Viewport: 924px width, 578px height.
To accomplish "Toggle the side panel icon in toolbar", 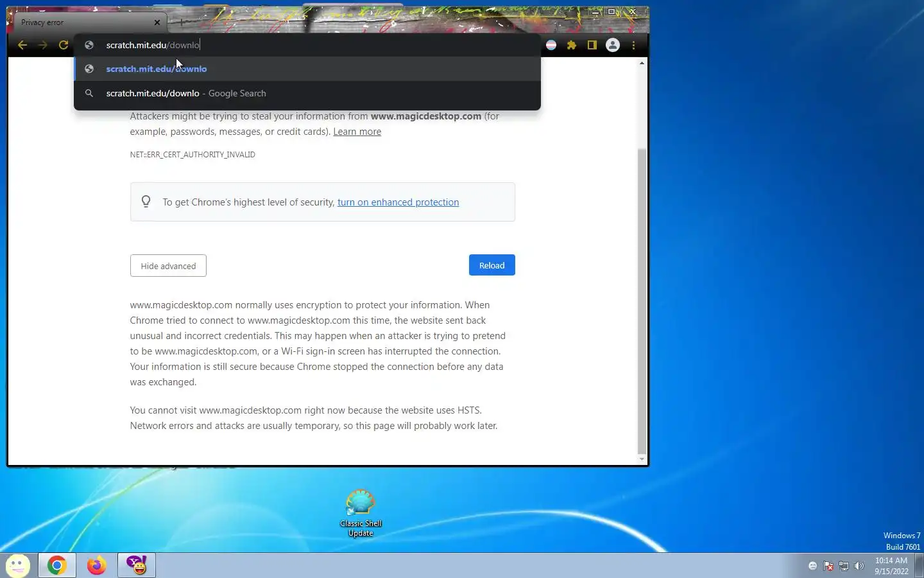I will pos(592,45).
